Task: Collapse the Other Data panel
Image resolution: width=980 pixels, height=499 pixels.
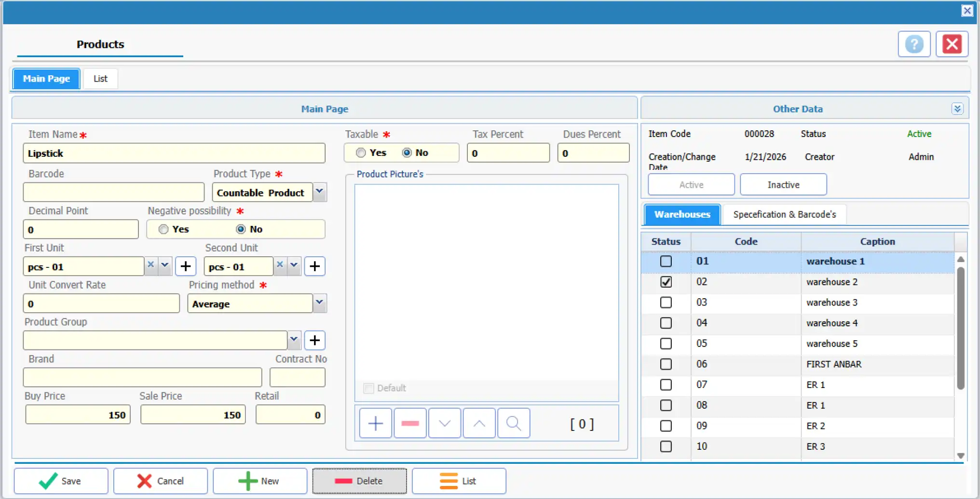Action: coord(957,109)
